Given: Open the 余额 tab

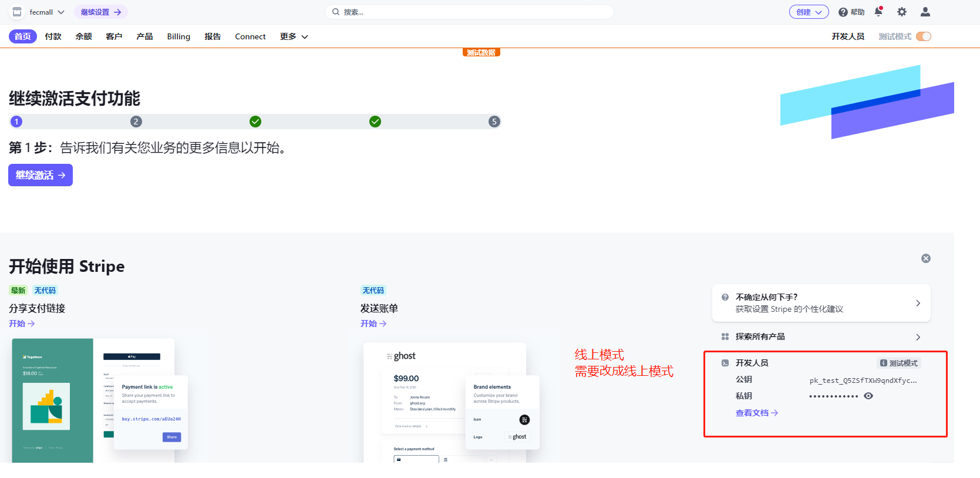Looking at the screenshot, I should [x=84, y=36].
